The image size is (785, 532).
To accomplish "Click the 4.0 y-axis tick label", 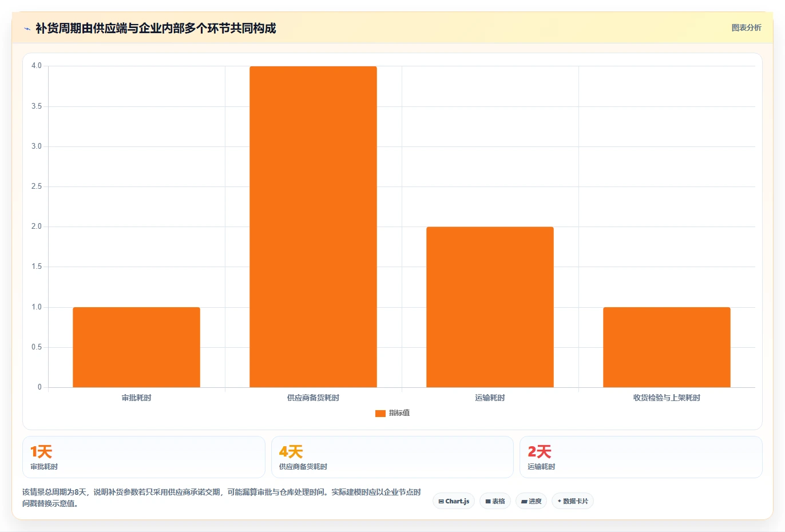I will (37, 66).
